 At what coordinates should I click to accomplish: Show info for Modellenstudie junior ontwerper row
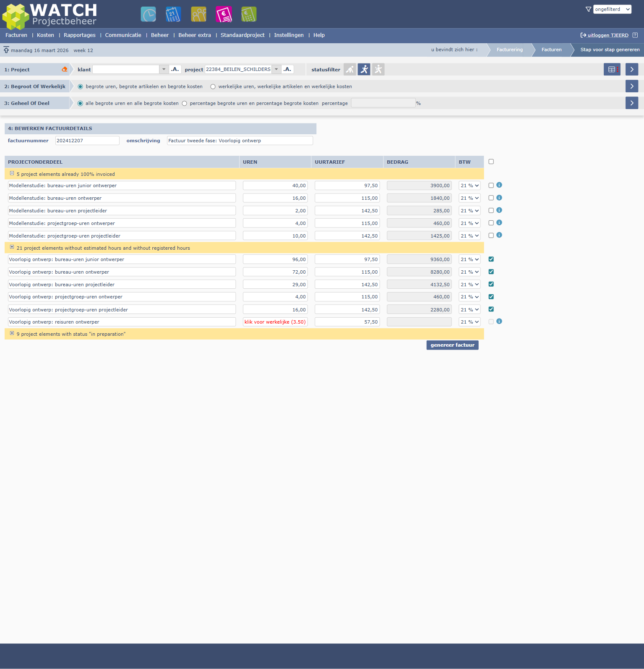[x=499, y=185]
